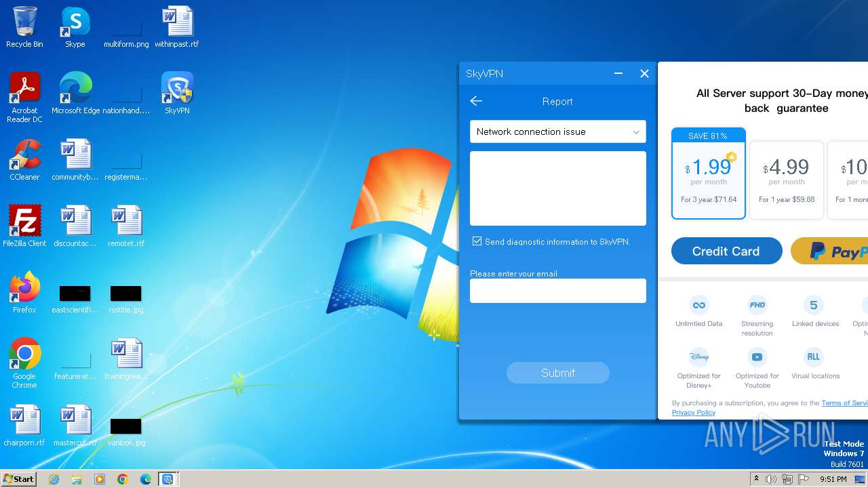Open the volume control tray icon
The height and width of the screenshot is (488, 868).
[x=771, y=479]
